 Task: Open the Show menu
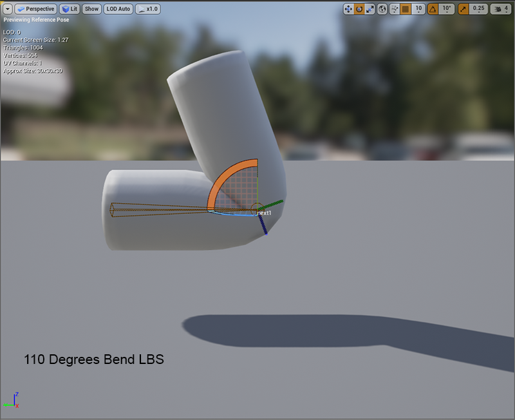pos(91,9)
